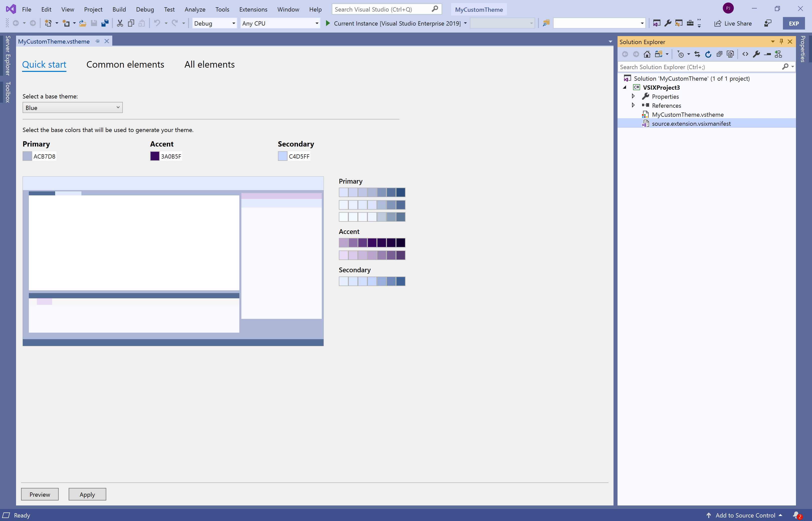Screen dimensions: 812x521
Task: Switch to Common elements tab
Action: click(x=125, y=64)
